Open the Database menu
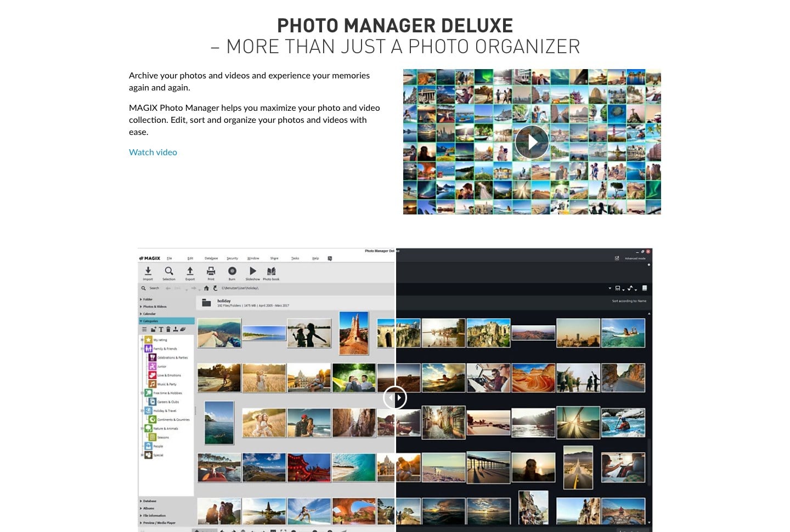This screenshot has width=790, height=532. pyautogui.click(x=211, y=258)
